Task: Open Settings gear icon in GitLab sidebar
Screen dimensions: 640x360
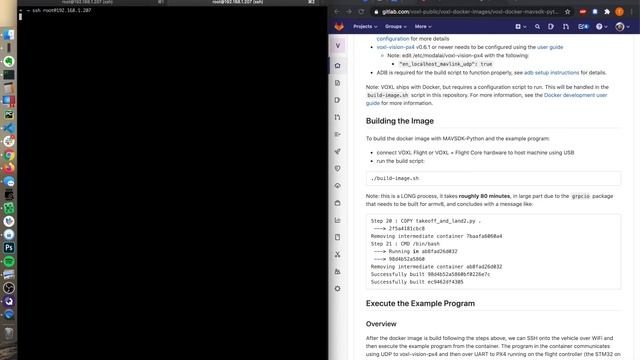Action: tap(338, 289)
